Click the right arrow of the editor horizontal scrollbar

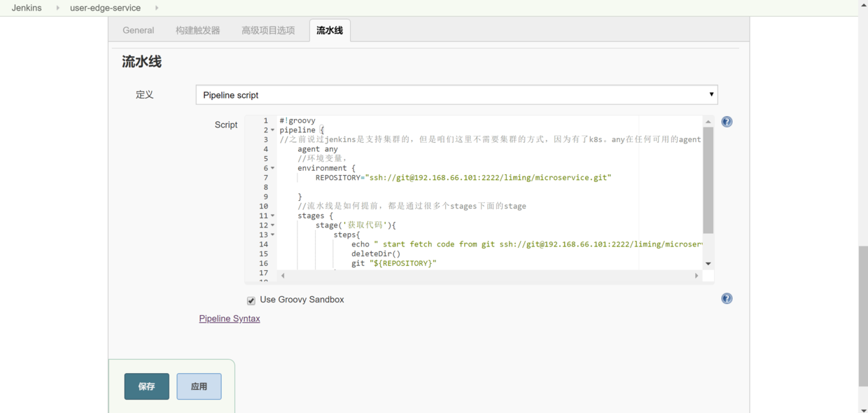pyautogui.click(x=696, y=275)
